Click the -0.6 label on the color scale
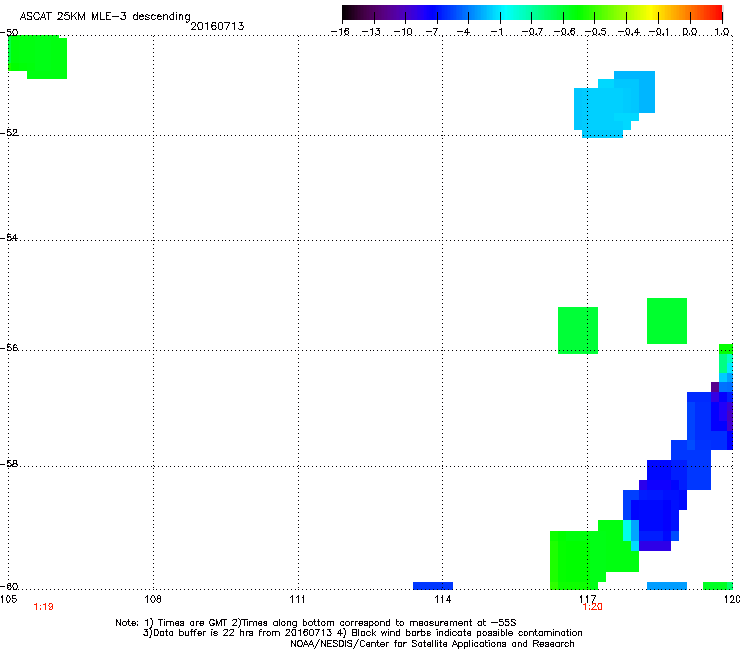Image resolution: width=740 pixels, height=650 pixels. click(564, 32)
